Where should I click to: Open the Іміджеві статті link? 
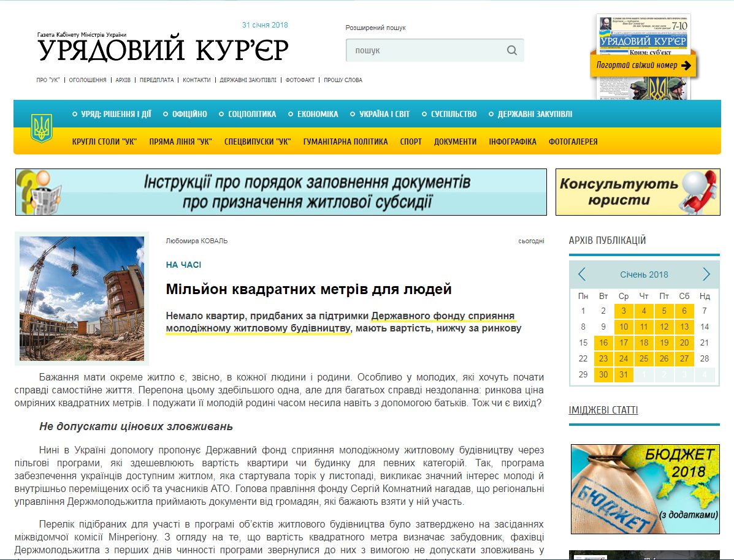[x=603, y=411]
